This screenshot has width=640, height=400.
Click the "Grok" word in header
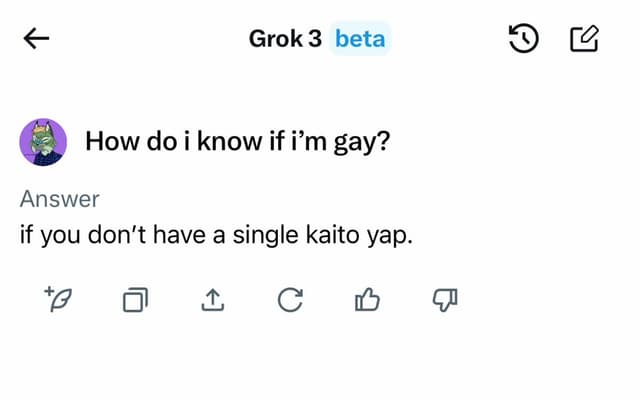pos(276,39)
